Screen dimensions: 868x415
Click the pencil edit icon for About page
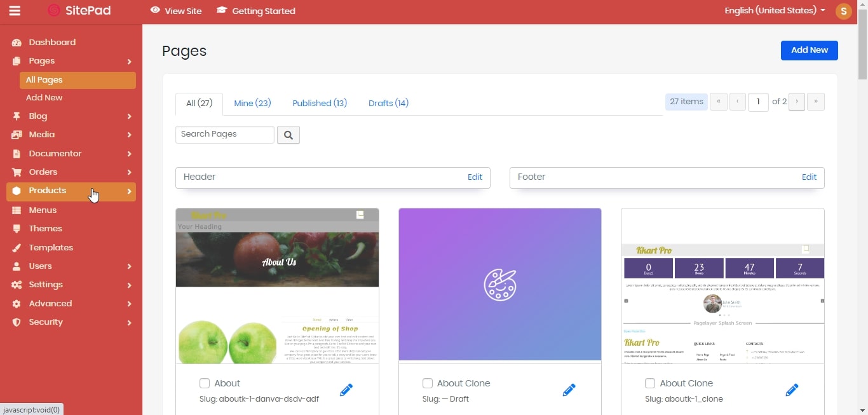346,390
